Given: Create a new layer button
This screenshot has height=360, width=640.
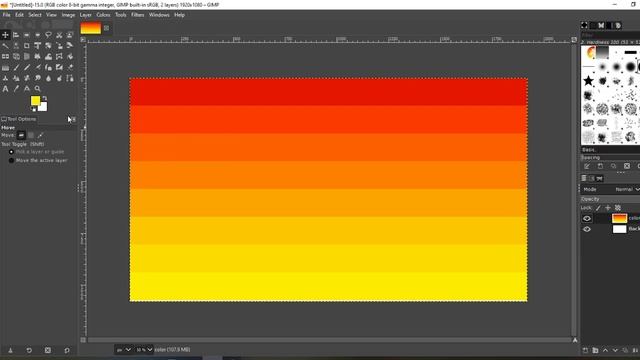Looking at the screenshot, I should click(x=585, y=350).
